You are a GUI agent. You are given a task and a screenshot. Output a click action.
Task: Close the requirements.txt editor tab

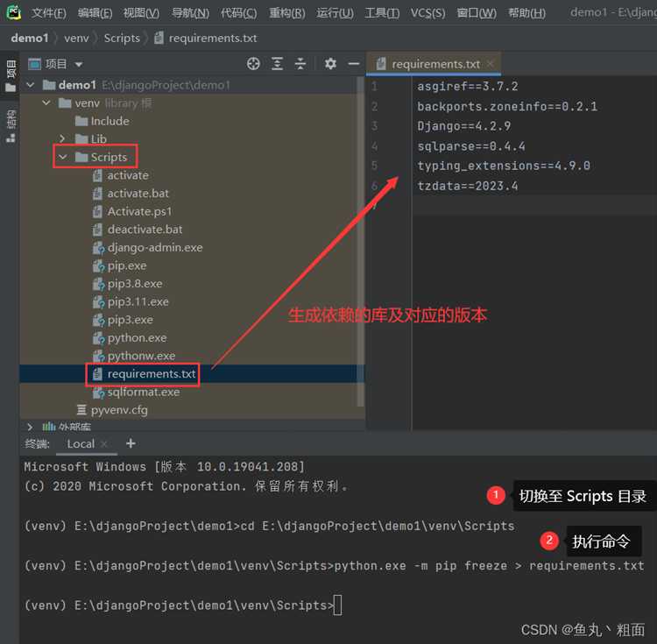pos(490,64)
